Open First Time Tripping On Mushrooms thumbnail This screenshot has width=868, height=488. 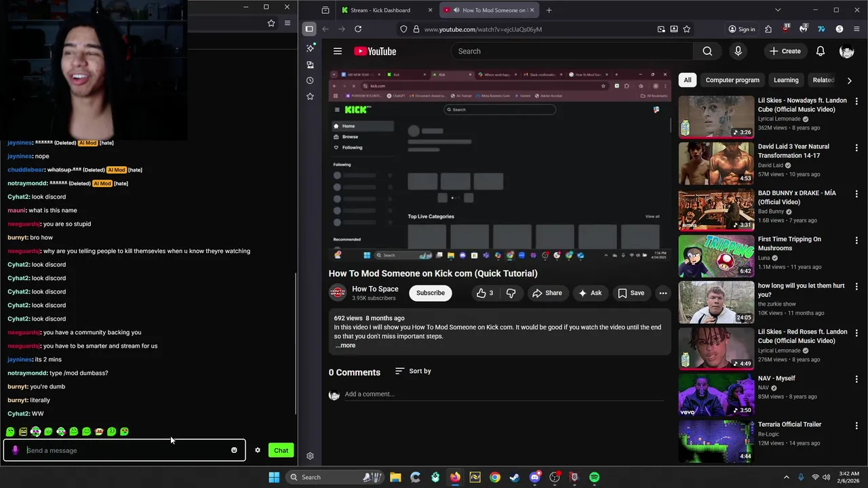(716, 256)
